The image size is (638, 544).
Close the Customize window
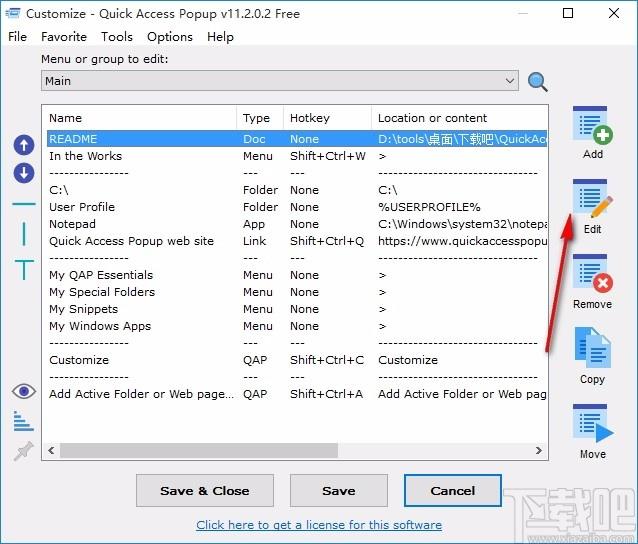tap(614, 13)
